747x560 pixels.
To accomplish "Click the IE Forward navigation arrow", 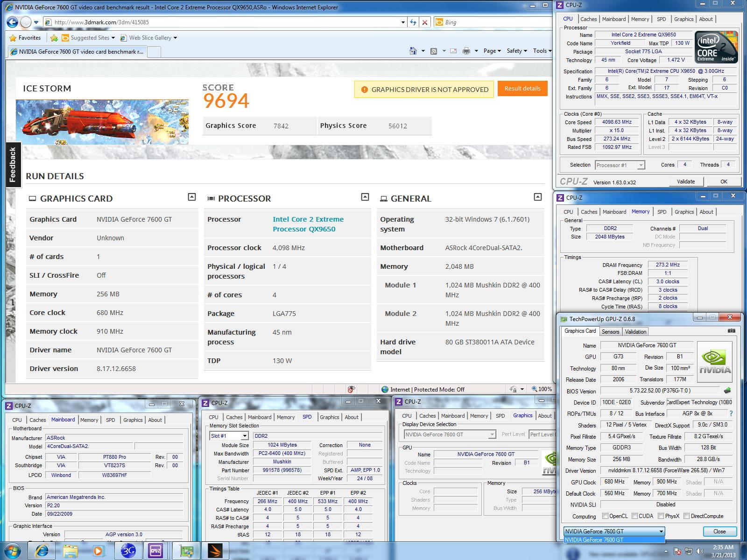I will pos(26,22).
